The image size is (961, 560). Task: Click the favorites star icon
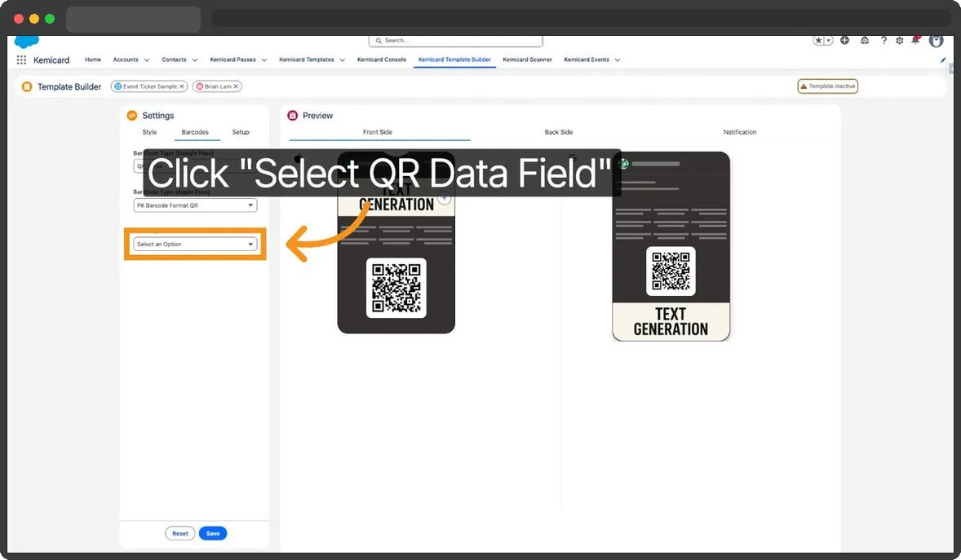(818, 41)
